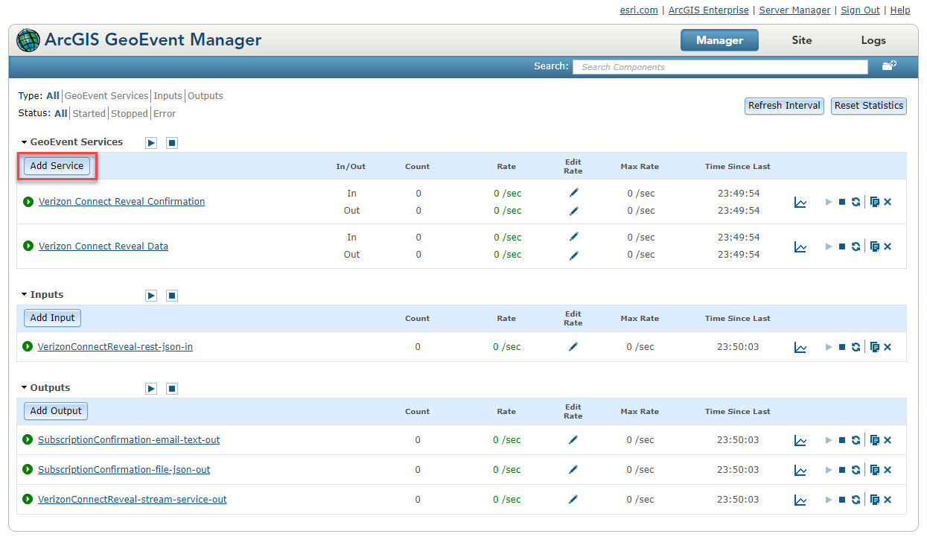Select All in the Status filter
This screenshot has width=927, height=560.
[61, 114]
